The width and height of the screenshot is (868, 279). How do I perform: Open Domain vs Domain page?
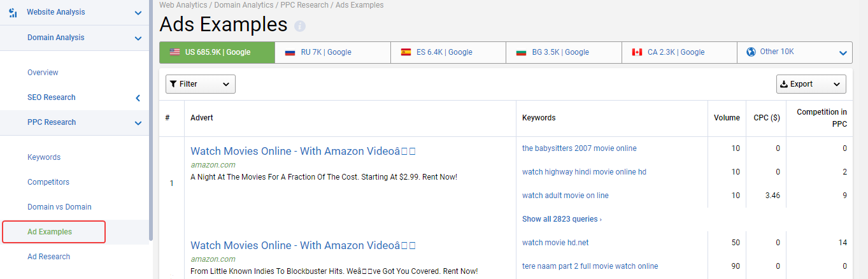click(59, 207)
